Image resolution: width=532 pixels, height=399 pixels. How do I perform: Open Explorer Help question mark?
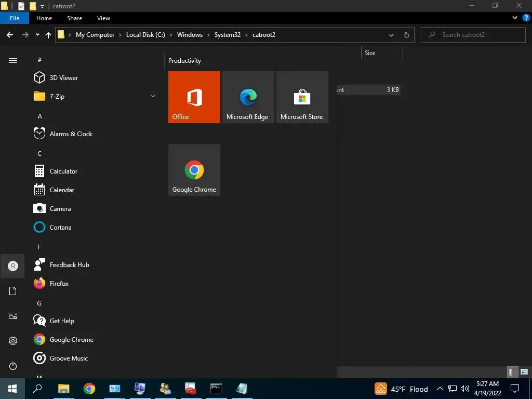[x=526, y=18]
